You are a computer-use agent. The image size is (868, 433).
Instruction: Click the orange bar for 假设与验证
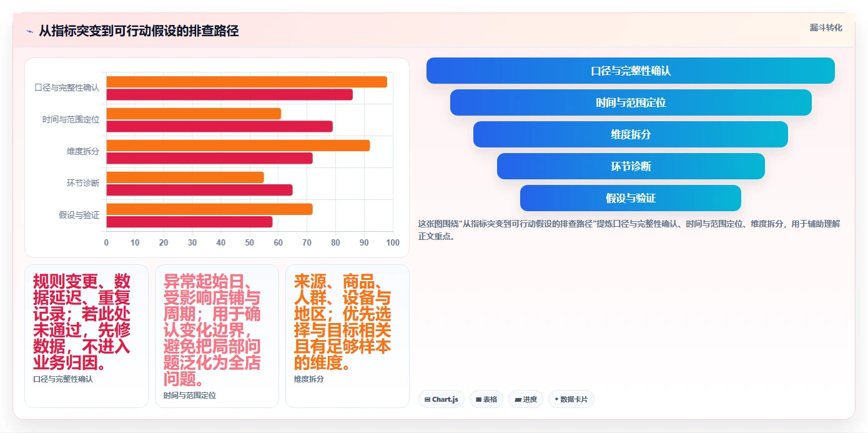(210, 209)
